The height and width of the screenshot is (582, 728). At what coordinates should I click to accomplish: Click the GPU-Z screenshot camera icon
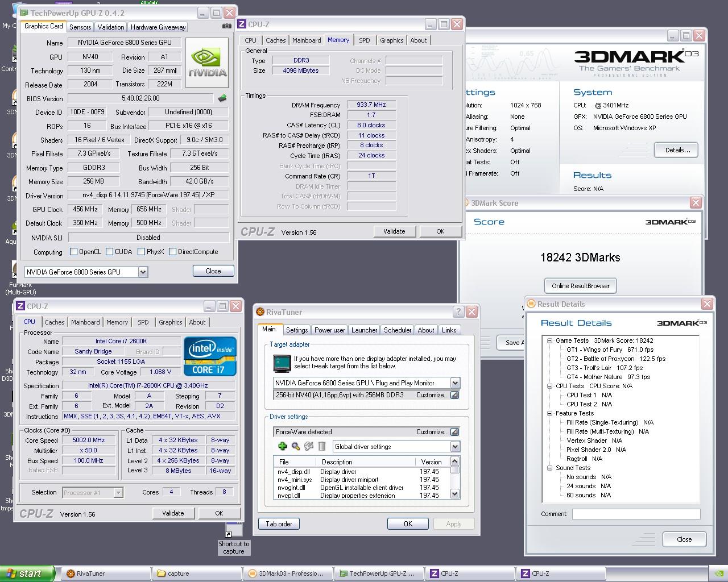[226, 26]
